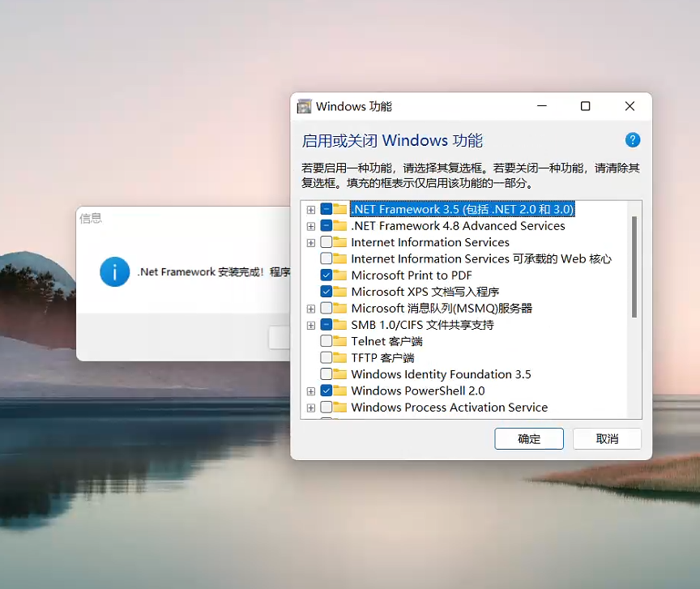Viewport: 700px width, 589px height.
Task: Toggle .NET Framework 4.8 Advanced Services checkbox
Action: pos(327,225)
